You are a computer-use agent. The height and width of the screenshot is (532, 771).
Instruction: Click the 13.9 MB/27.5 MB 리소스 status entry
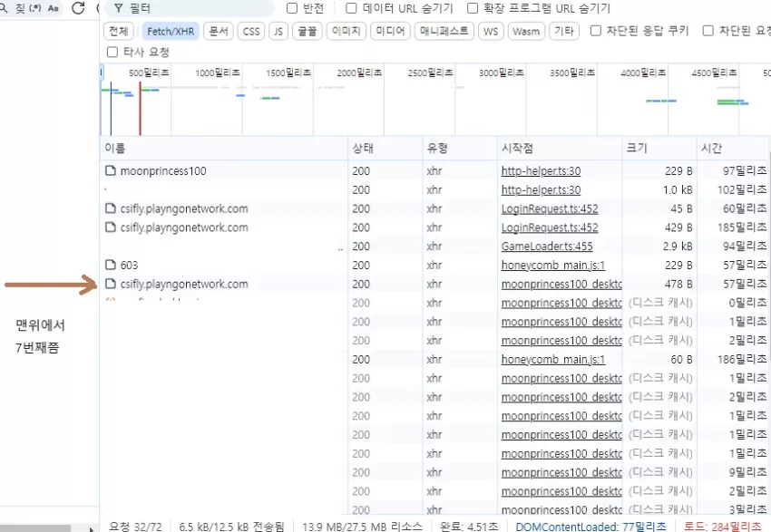pos(363,527)
